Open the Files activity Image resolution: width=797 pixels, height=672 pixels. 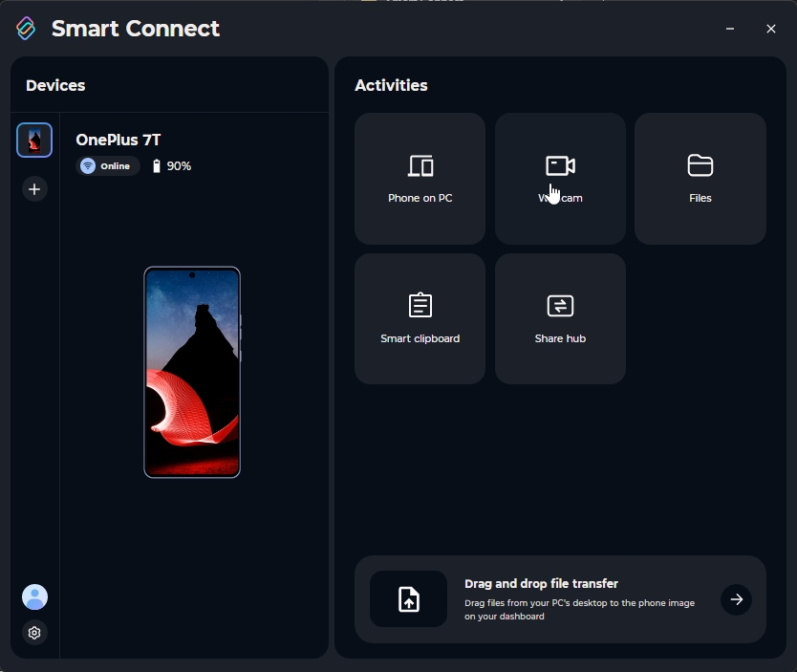700,179
